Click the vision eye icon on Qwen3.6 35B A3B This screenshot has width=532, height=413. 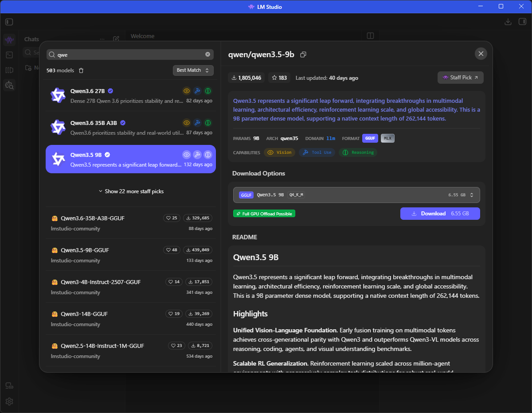point(187,123)
